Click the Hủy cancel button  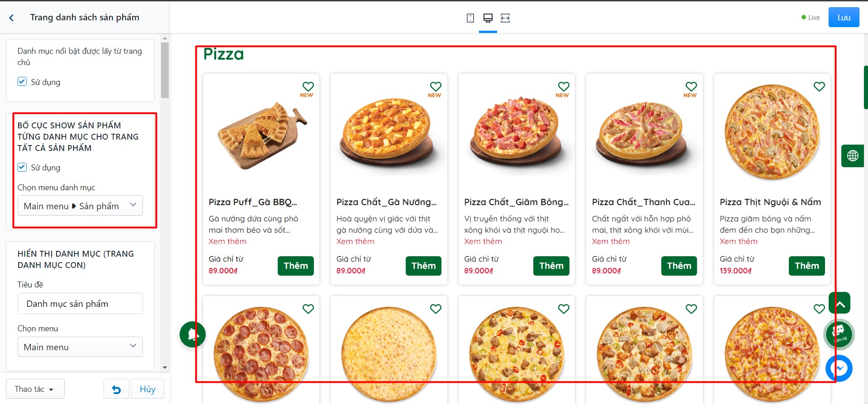tap(147, 389)
